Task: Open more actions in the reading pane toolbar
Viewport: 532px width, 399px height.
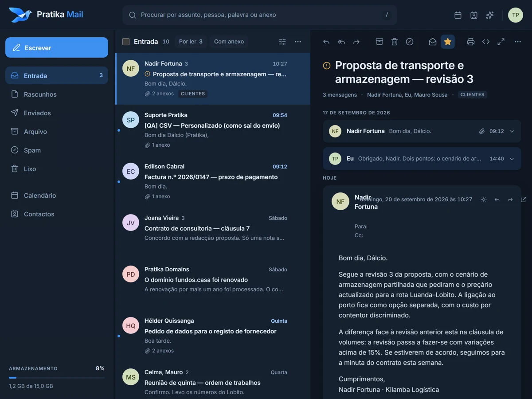Action: pos(518,42)
